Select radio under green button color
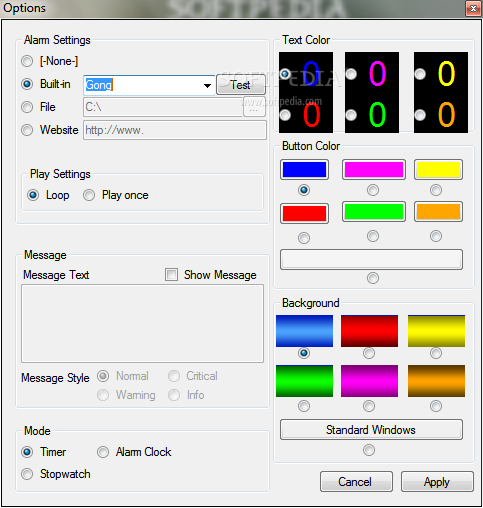The image size is (483, 508). 373,236
